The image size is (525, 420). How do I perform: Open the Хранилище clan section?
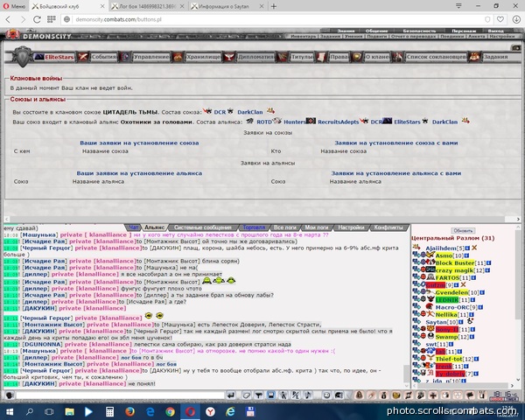(x=203, y=57)
